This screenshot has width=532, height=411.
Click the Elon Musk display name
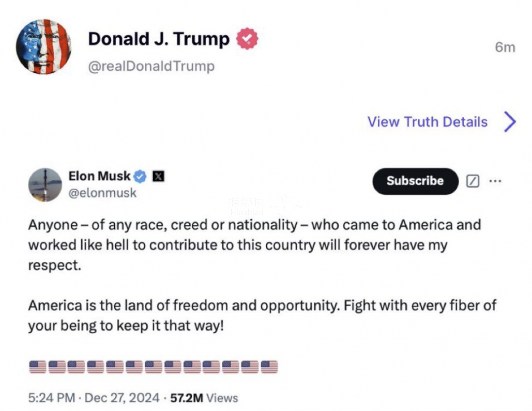(99, 176)
